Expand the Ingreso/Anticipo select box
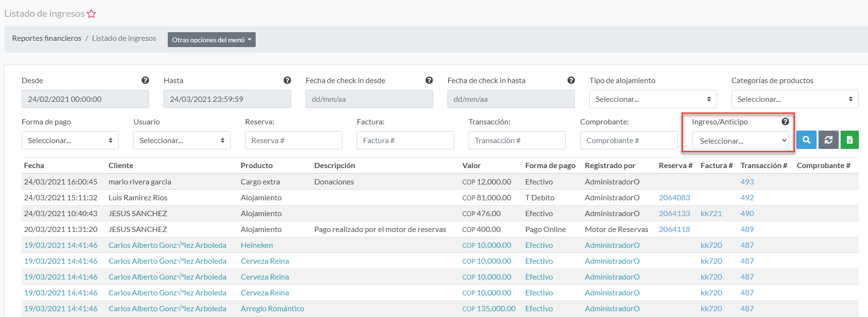 (x=740, y=141)
